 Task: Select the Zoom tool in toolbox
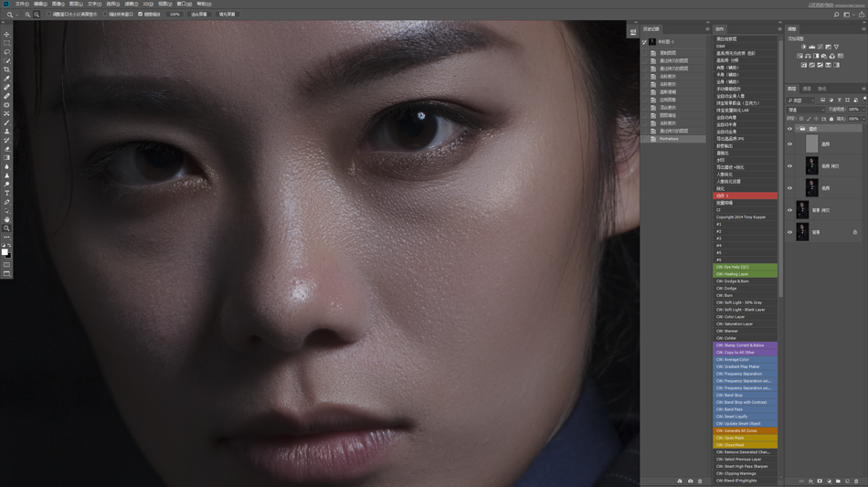(x=6, y=228)
